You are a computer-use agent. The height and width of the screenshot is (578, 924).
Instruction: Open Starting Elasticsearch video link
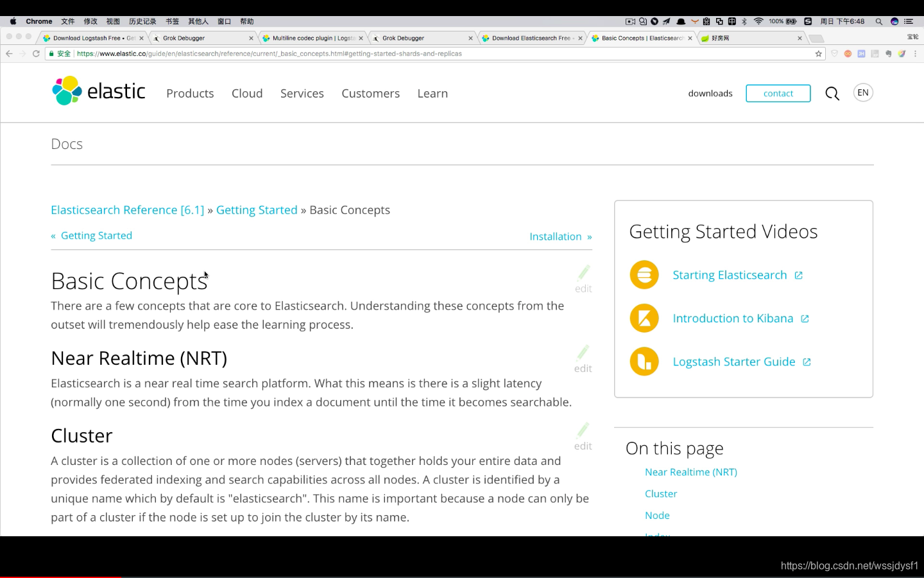pyautogui.click(x=737, y=275)
